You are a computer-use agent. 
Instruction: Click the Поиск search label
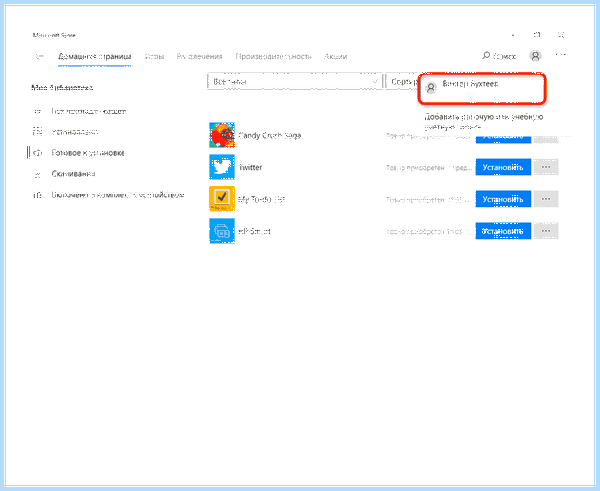point(504,57)
